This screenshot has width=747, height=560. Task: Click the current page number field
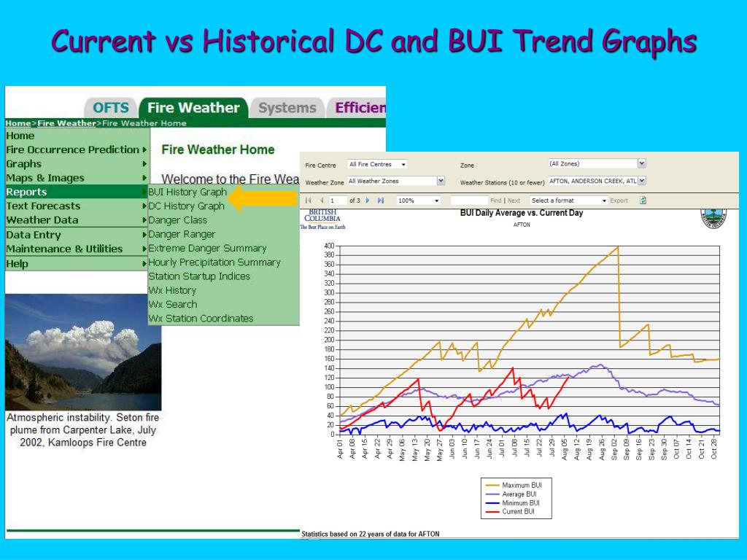337,201
